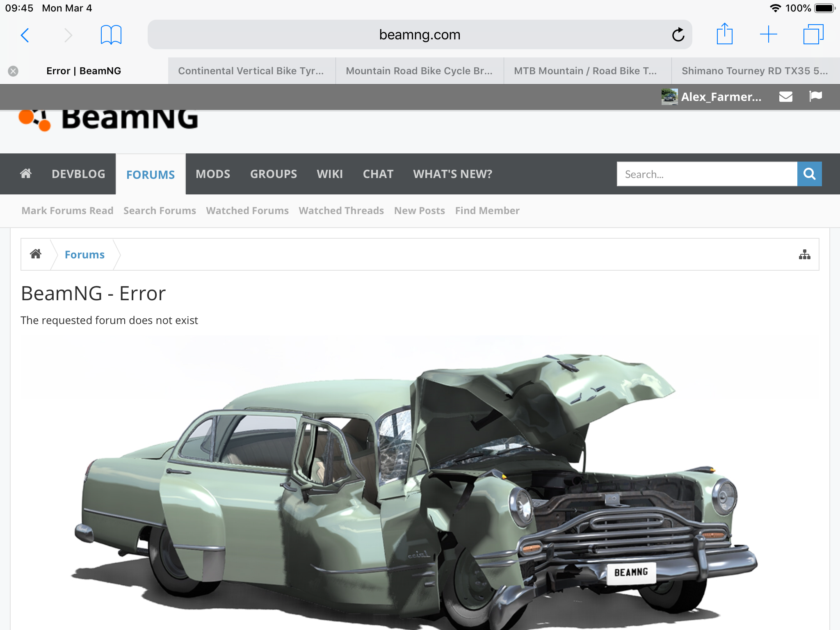Screen dimensions: 840x630
Task: Open the sitemap jump icon in breadcrumb
Action: point(805,255)
